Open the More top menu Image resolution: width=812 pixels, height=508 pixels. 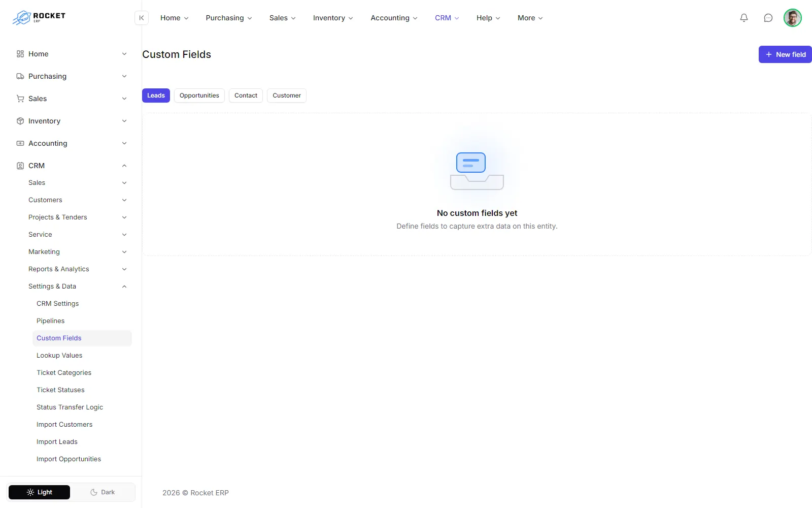click(x=530, y=18)
